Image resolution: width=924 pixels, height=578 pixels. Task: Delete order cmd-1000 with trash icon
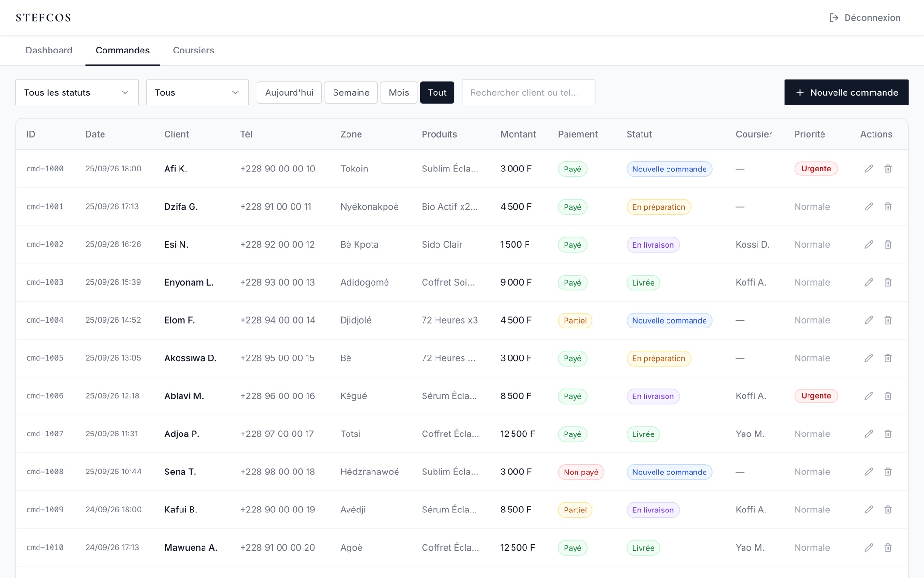click(x=888, y=169)
